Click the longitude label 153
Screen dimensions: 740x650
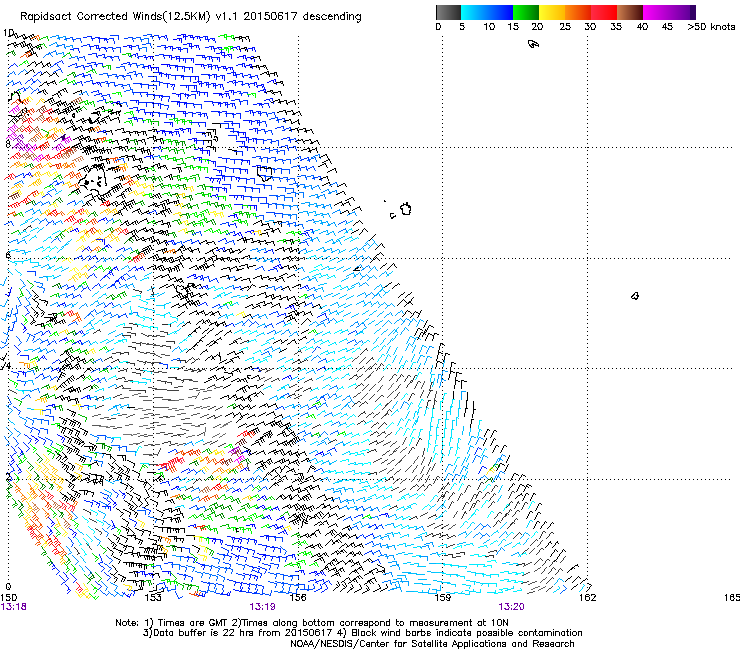[153, 598]
